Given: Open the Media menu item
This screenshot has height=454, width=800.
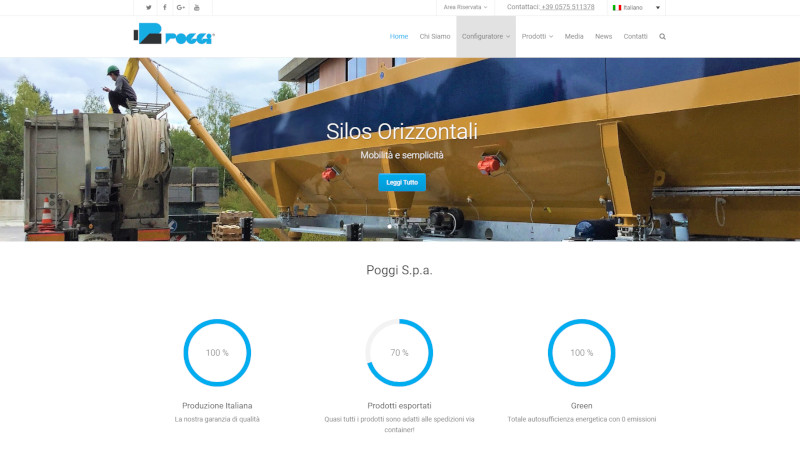Looking at the screenshot, I should click(x=574, y=37).
